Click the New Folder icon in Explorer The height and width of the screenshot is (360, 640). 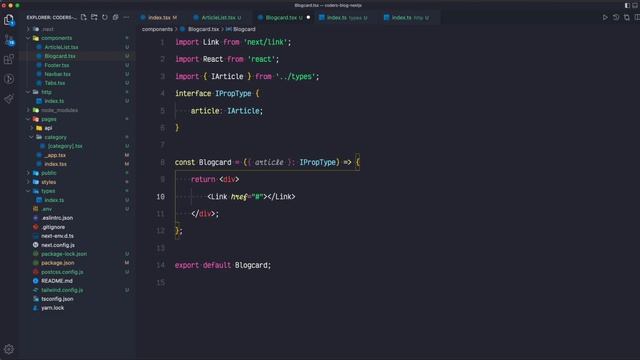94,17
